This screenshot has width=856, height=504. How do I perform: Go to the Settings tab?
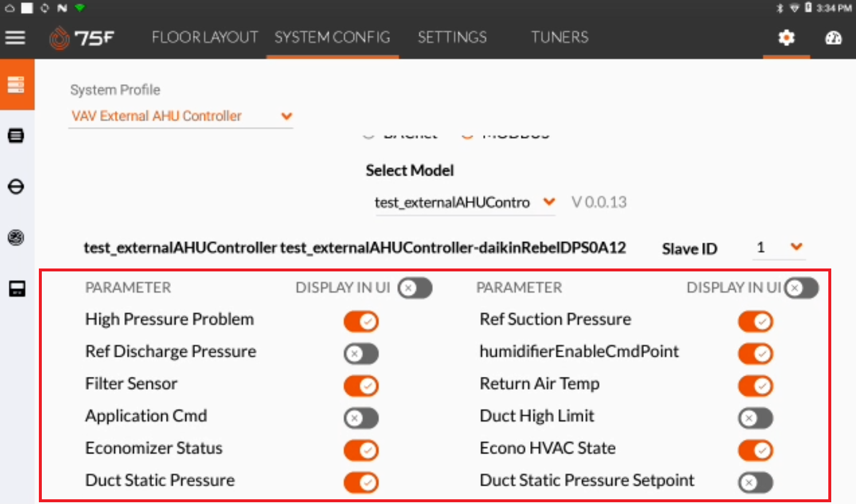coord(452,38)
